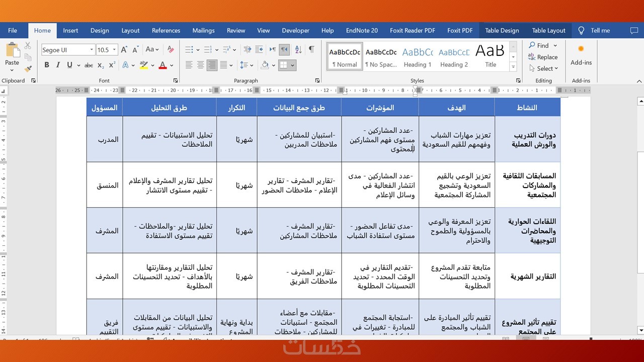Image resolution: width=644 pixels, height=362 pixels.
Task: Apply the Normal style
Action: point(345,56)
